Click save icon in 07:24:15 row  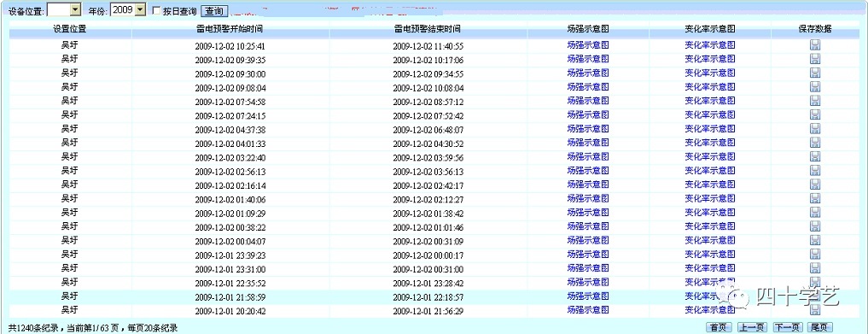click(x=815, y=114)
